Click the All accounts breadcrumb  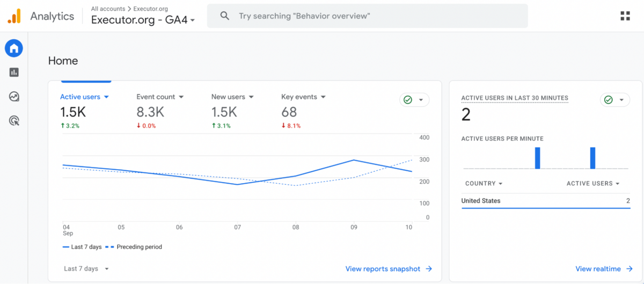[108, 9]
